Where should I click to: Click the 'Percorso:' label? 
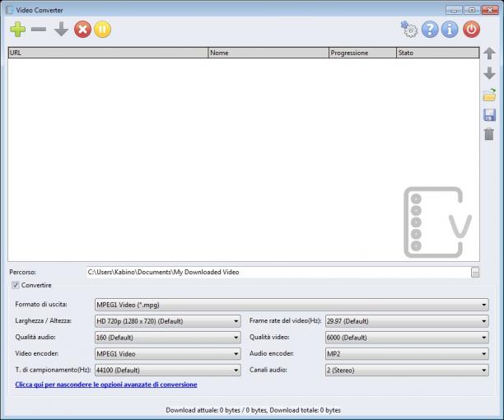(22, 273)
